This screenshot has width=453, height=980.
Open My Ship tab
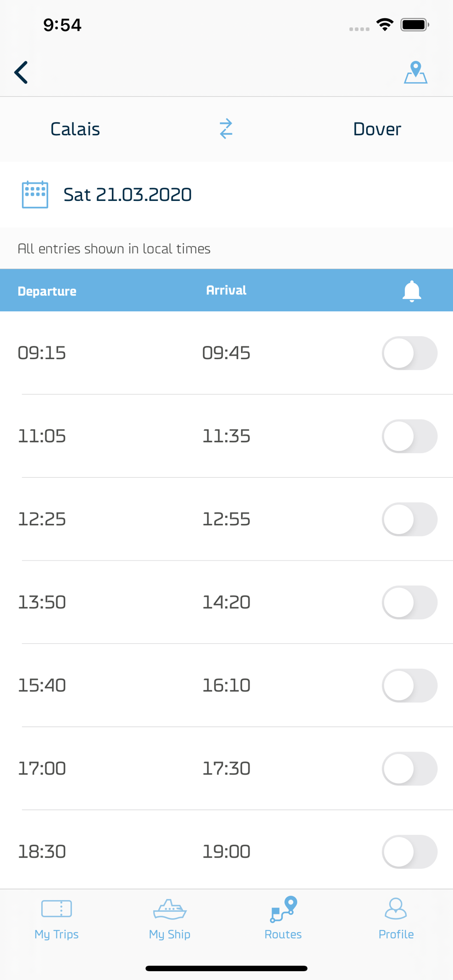point(170,919)
